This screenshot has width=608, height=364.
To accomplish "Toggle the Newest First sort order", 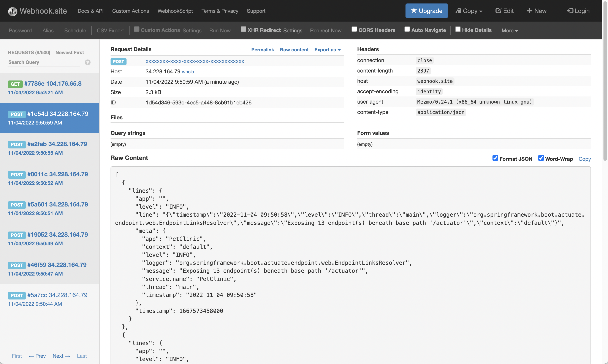I will [70, 52].
